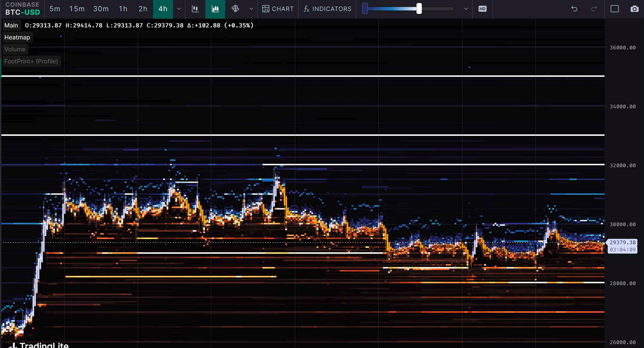Select the candlestick chart type icon
The width and height of the screenshot is (644, 348).
pyautogui.click(x=195, y=9)
